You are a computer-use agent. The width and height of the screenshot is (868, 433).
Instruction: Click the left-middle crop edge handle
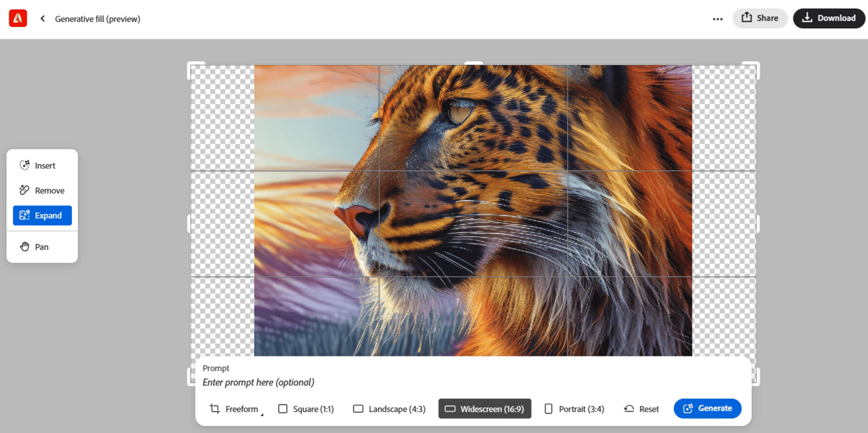pyautogui.click(x=189, y=224)
